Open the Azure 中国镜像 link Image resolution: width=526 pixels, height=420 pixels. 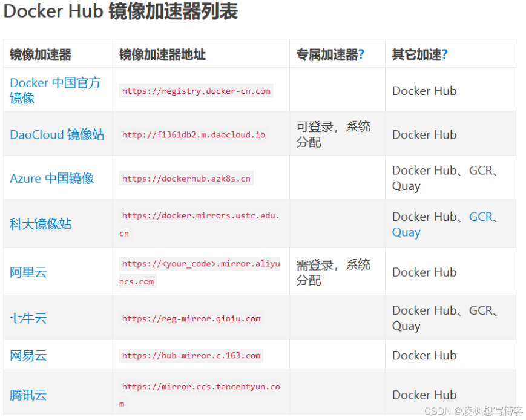pyautogui.click(x=51, y=178)
